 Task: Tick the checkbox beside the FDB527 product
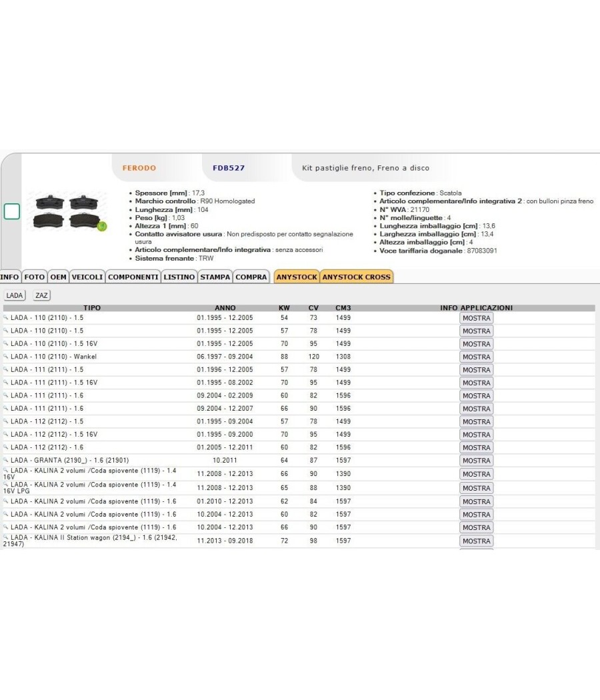pyautogui.click(x=12, y=211)
